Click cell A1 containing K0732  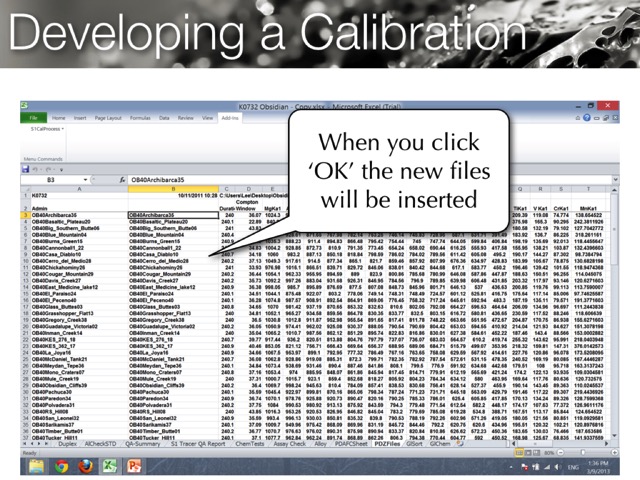tap(79, 196)
